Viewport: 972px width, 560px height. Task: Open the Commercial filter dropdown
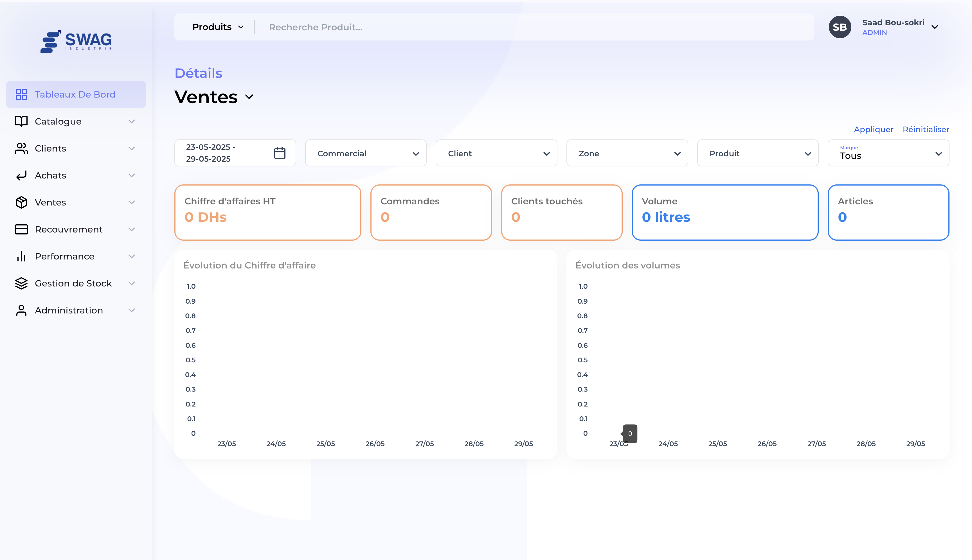click(x=366, y=153)
